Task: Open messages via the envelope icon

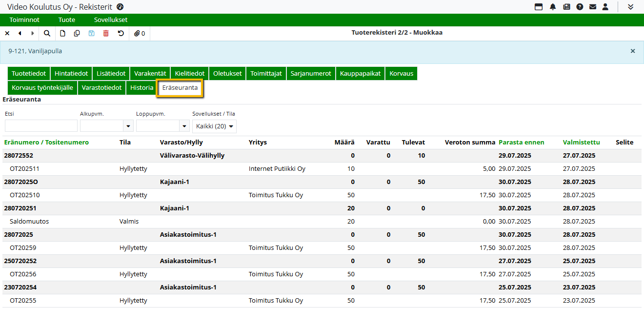Action: tap(593, 7)
